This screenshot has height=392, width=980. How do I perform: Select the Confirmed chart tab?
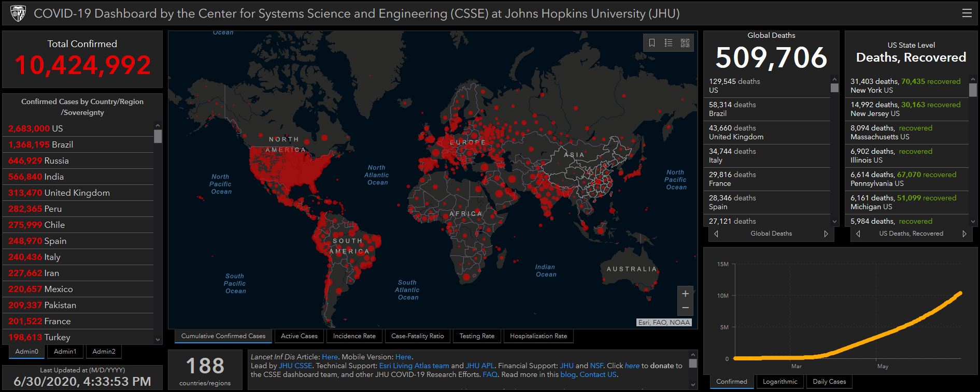point(732,382)
